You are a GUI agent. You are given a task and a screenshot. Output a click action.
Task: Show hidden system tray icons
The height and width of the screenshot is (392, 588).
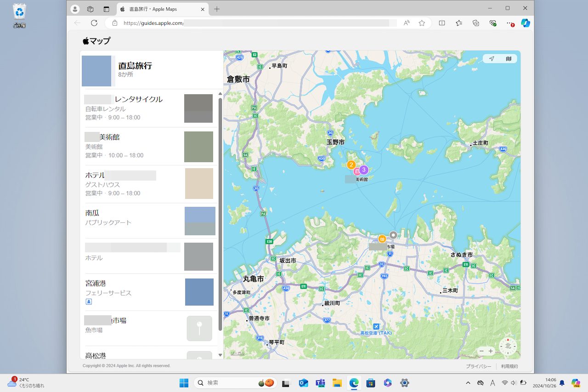point(468,382)
